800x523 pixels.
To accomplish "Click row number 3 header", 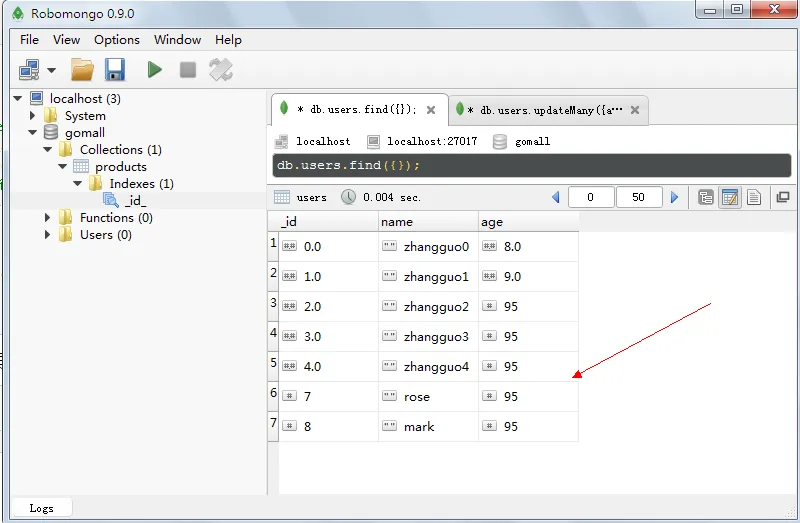I will click(x=273, y=307).
